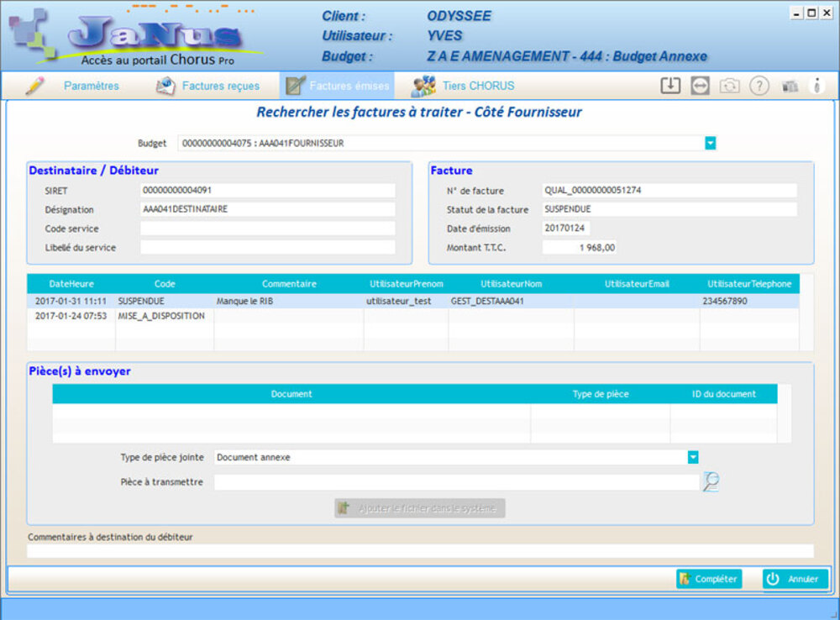Expand the Budget dropdown list
Screen dimensions: 840x620
click(x=711, y=144)
